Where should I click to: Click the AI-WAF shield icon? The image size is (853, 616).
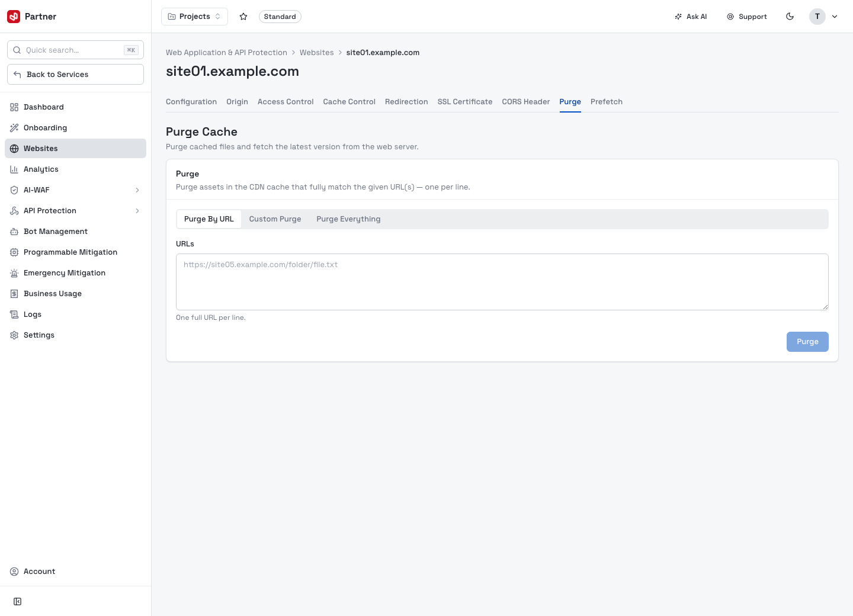click(14, 190)
